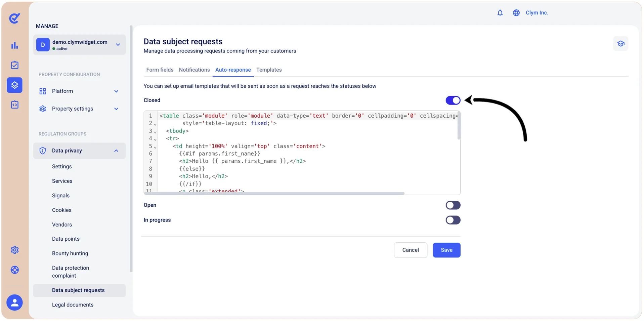Click the Cancel button
644x321 pixels.
(x=411, y=250)
